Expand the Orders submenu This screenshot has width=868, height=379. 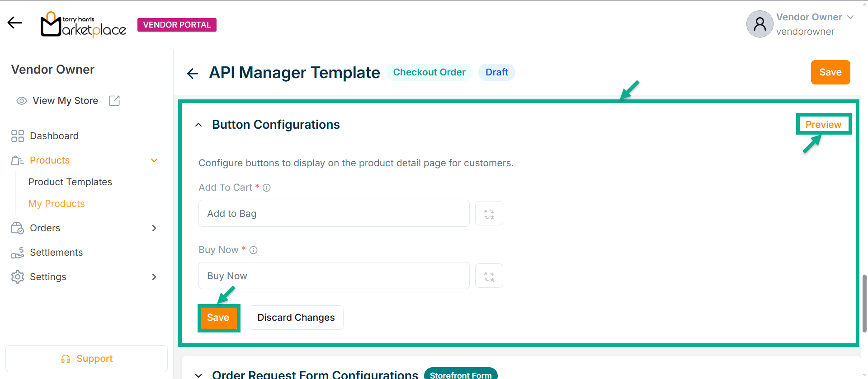click(x=154, y=228)
